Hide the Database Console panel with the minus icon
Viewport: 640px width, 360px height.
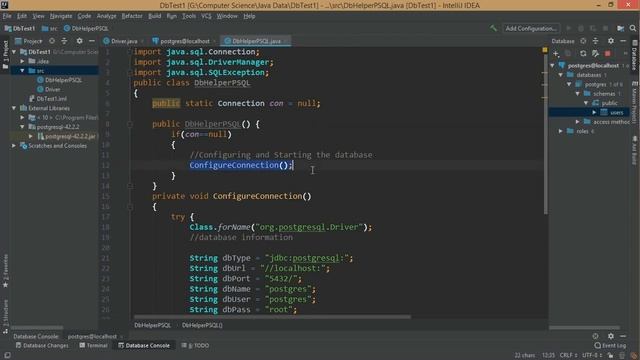[x=623, y=336]
